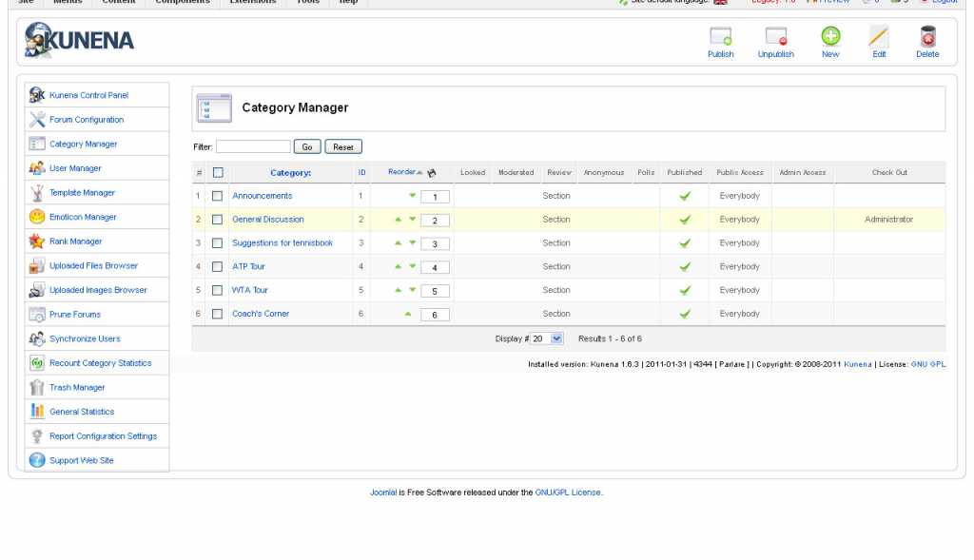Create a category with the New icon

pyautogui.click(x=830, y=37)
